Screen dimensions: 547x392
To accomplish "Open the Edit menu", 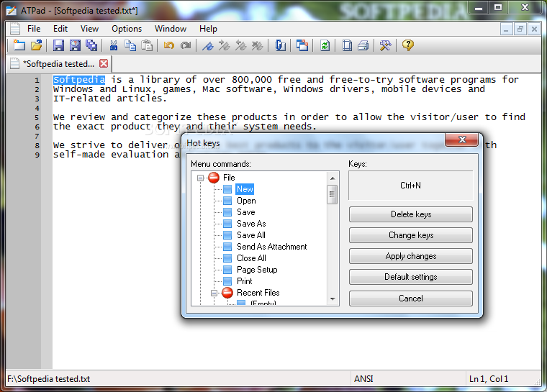I will pyautogui.click(x=60, y=29).
